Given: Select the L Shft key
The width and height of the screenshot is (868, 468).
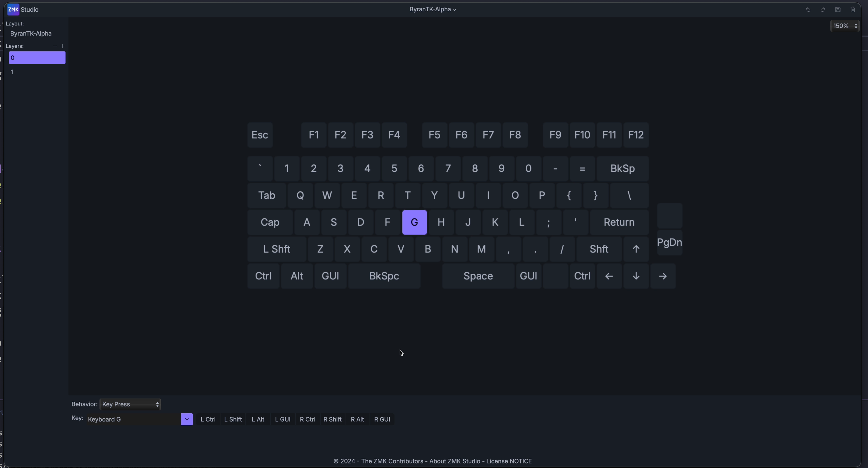Looking at the screenshot, I should [277, 249].
